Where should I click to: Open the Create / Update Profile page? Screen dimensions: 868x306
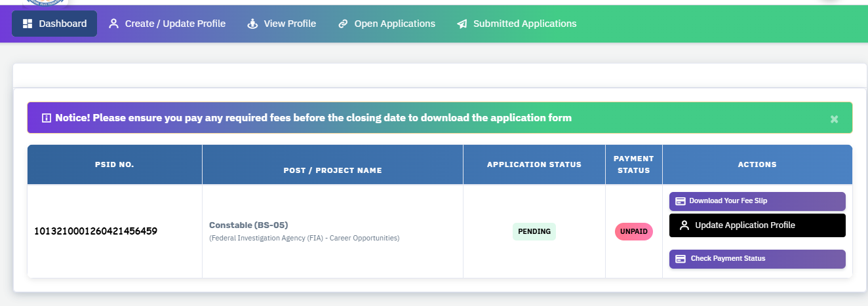[x=175, y=24]
